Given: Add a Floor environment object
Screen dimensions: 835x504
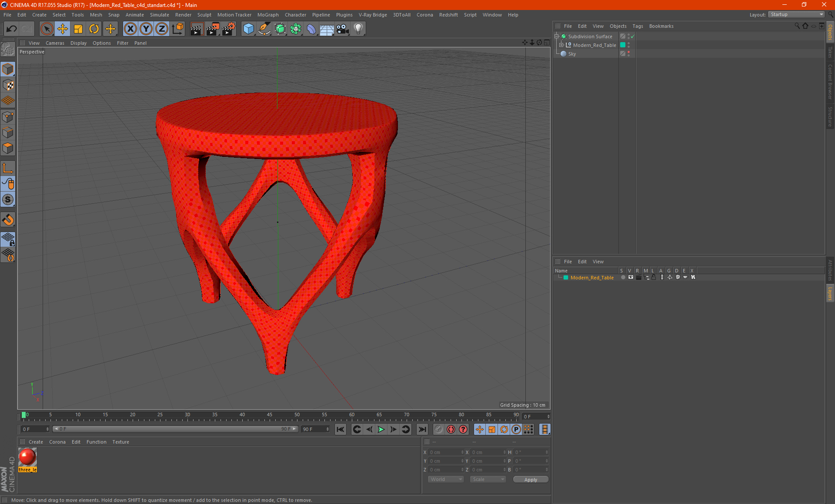Looking at the screenshot, I should 327,29.
